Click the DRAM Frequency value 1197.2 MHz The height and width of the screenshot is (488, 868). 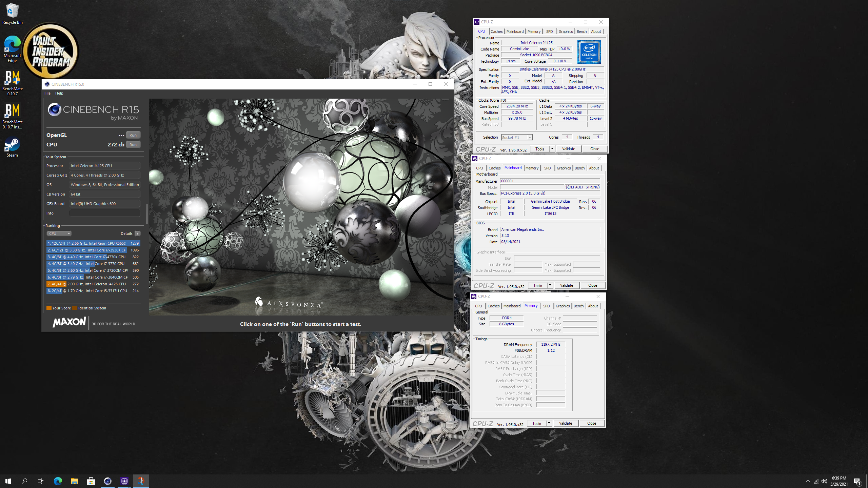coord(551,344)
